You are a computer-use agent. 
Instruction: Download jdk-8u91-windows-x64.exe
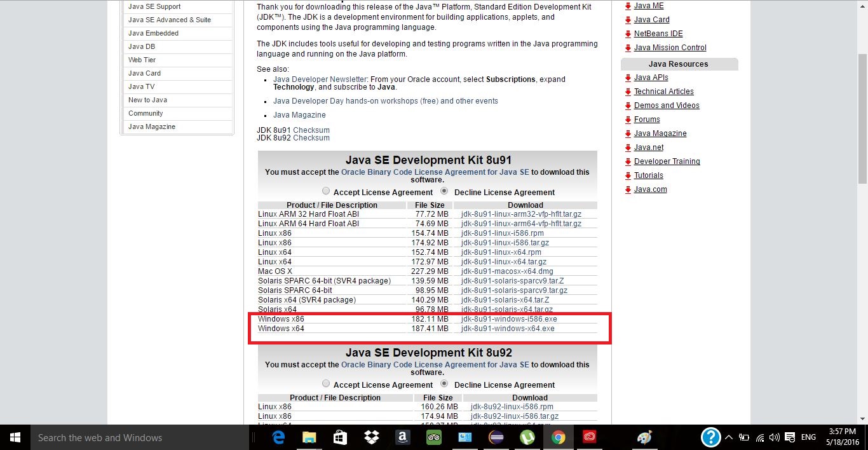[508, 329]
